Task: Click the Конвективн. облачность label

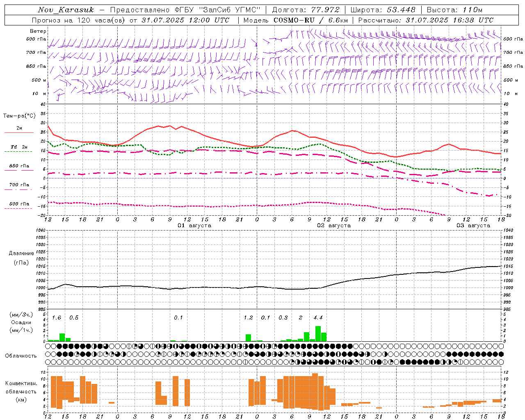Action: coord(21,388)
